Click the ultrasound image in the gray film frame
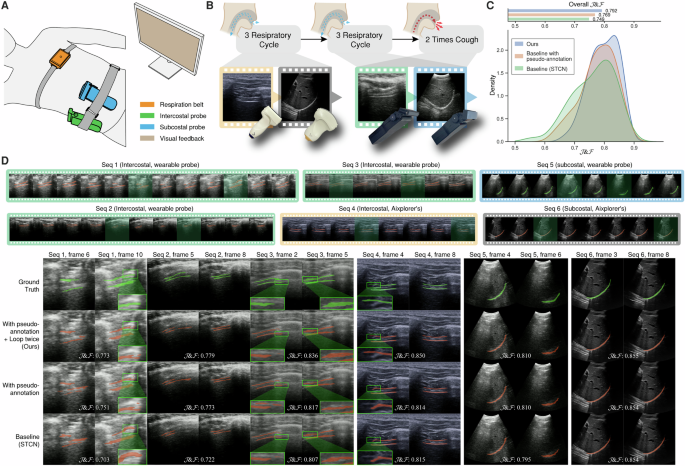The height and width of the screenshot is (466, 685). tap(304, 97)
